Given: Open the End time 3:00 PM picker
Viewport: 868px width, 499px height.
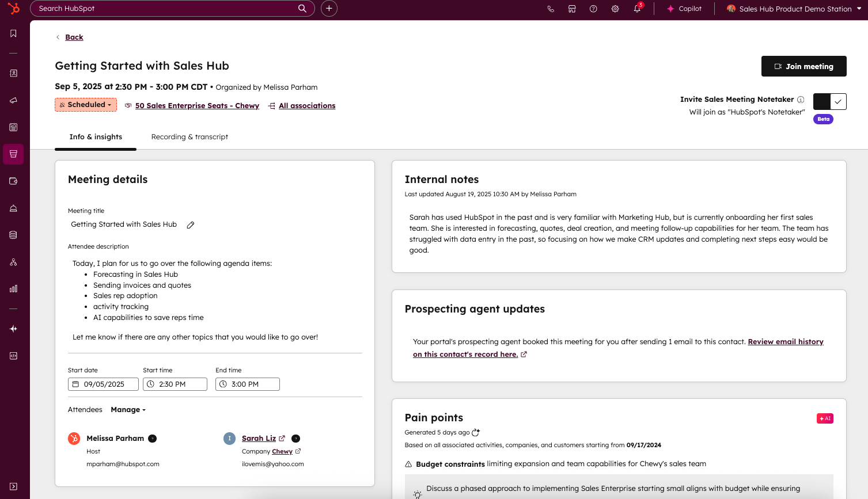Looking at the screenshot, I should point(248,384).
